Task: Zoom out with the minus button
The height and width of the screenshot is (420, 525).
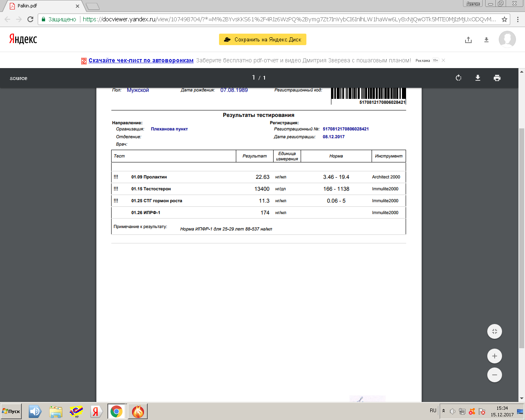Action: pyautogui.click(x=495, y=375)
